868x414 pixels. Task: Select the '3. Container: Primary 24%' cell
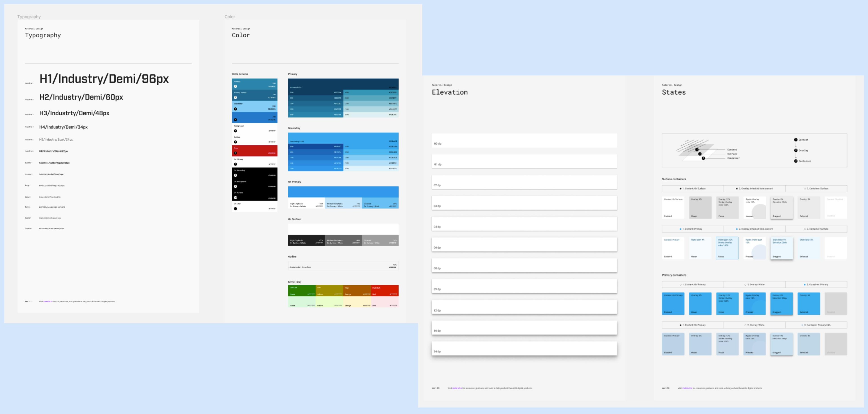pyautogui.click(x=816, y=325)
